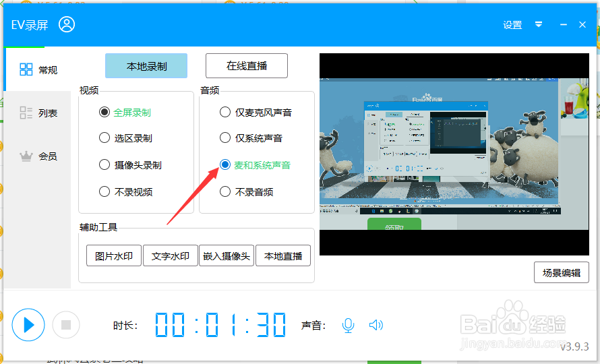Click the 常规 grid icon
The image size is (600, 364).
pyautogui.click(x=26, y=69)
